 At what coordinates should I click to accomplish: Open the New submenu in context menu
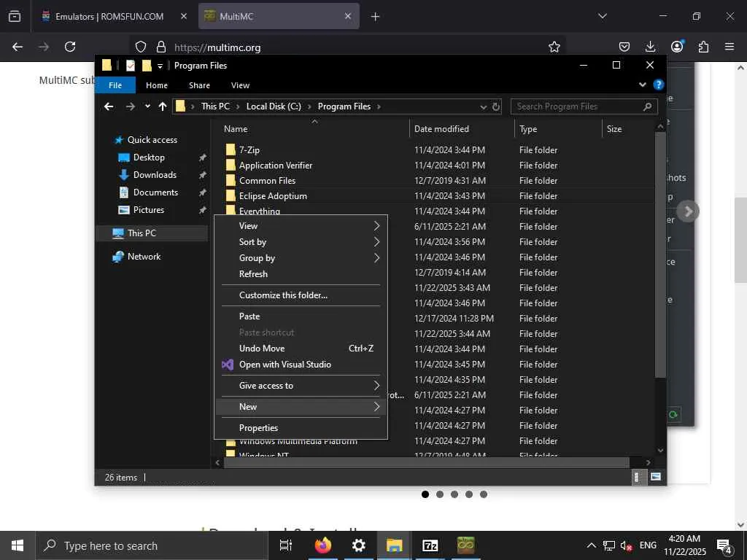[x=301, y=407]
